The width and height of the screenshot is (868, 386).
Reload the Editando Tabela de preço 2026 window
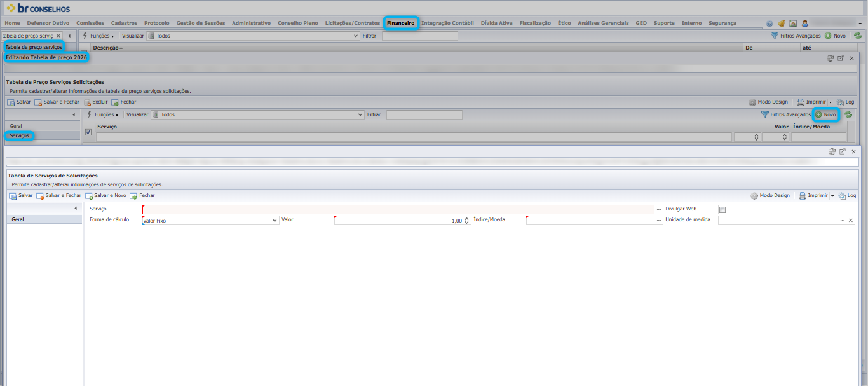click(x=830, y=58)
